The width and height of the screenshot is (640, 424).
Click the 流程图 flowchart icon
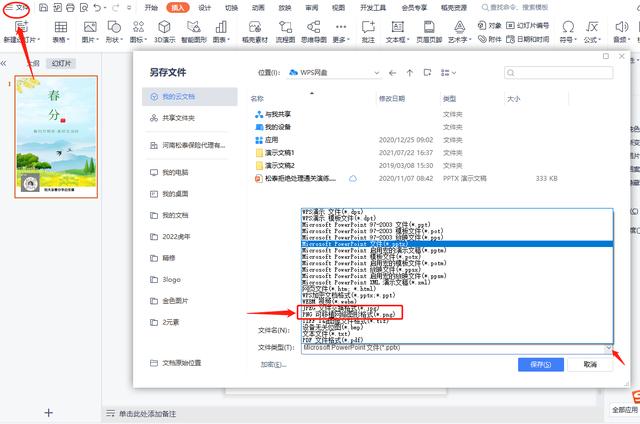285,27
